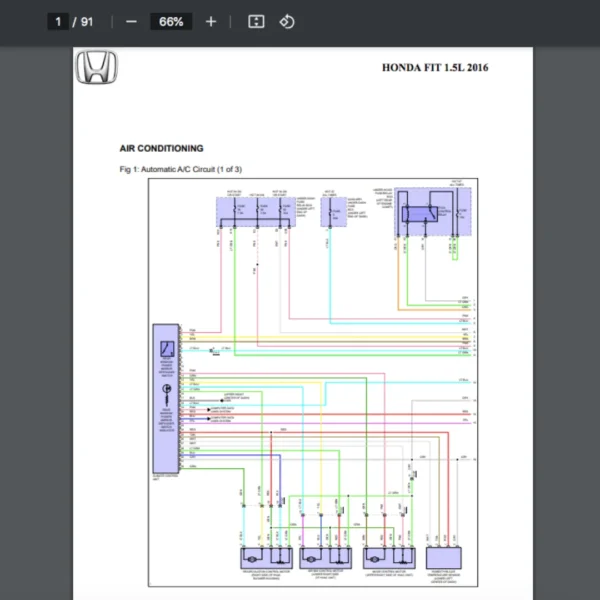Click the total page count 91
Screen dimensions: 600x600
tap(87, 21)
